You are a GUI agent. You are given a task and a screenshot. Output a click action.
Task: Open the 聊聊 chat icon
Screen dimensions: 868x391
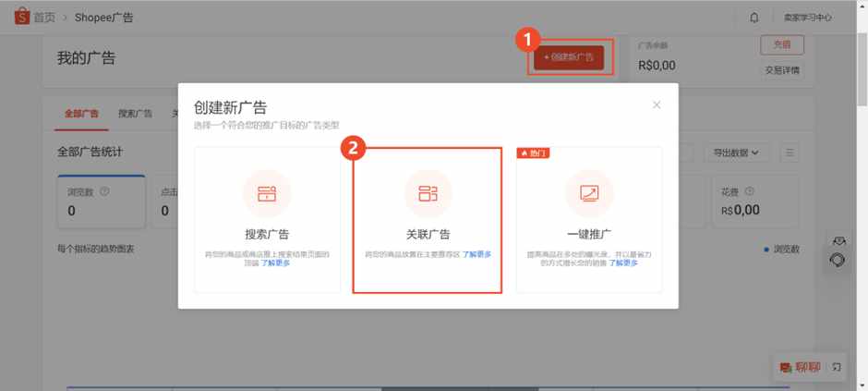click(785, 368)
